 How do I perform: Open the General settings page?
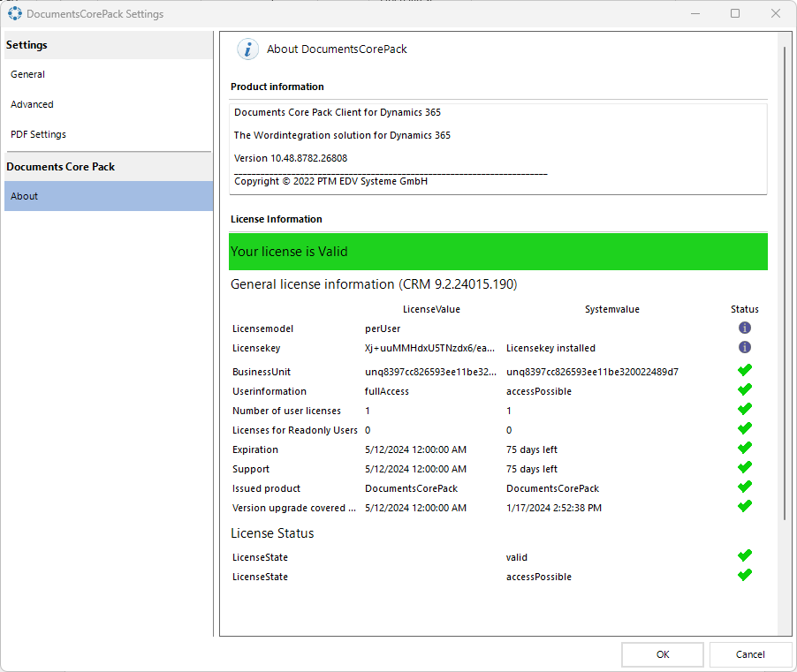coord(109,74)
